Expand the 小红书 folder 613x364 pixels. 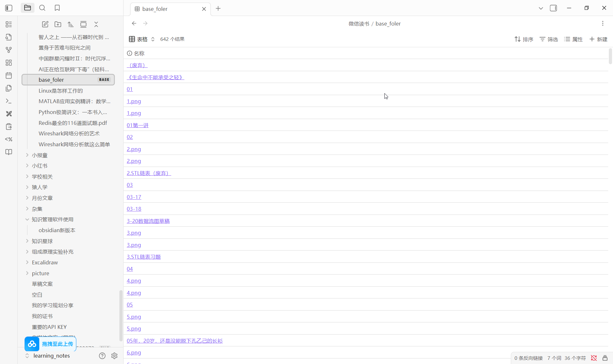(x=27, y=166)
